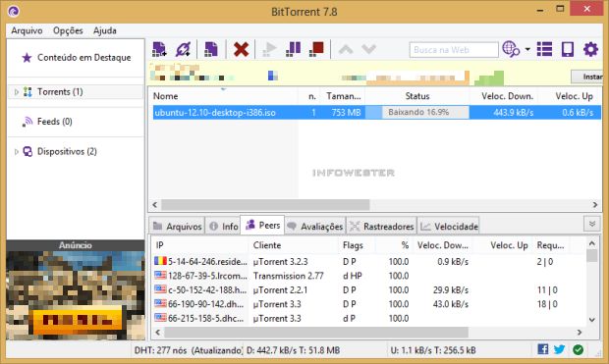Click the Instar button in banner
Screen dimensions: 609x364
tap(586, 77)
